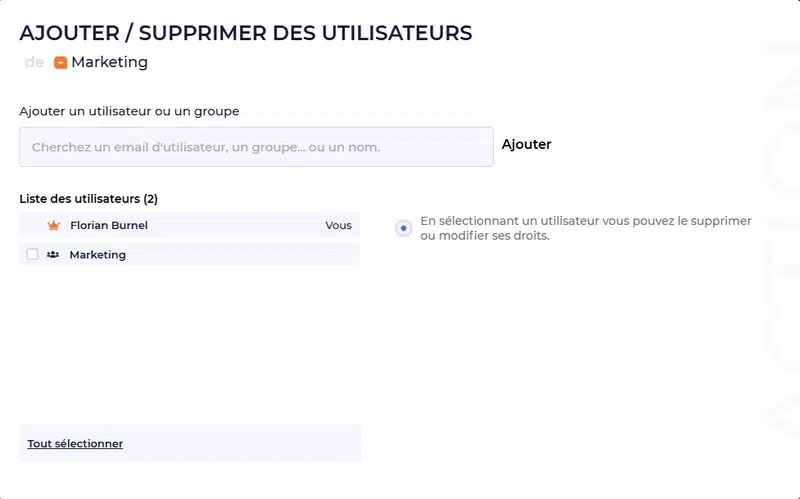This screenshot has height=499, width=800.
Task: Click the group icon beside Marketing
Action: [53, 255]
